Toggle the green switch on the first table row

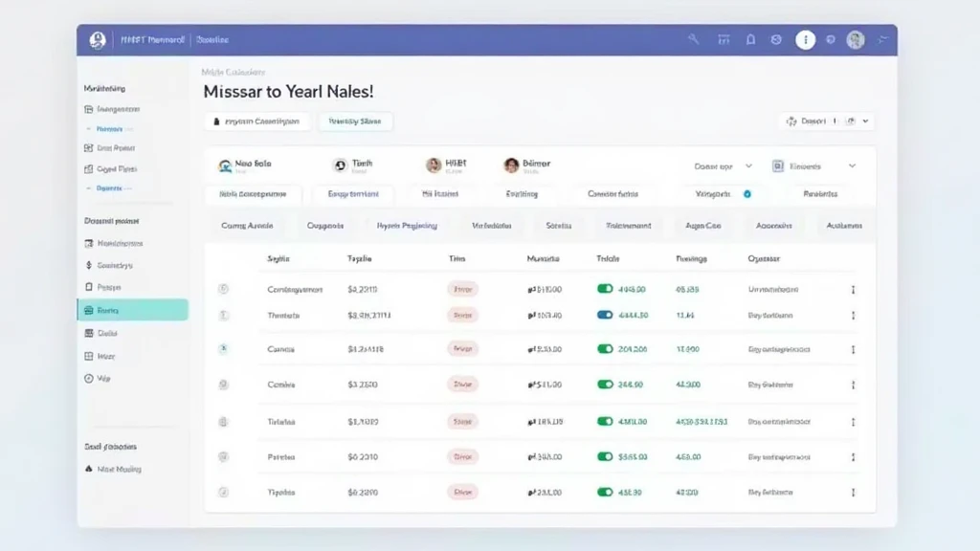click(x=605, y=289)
